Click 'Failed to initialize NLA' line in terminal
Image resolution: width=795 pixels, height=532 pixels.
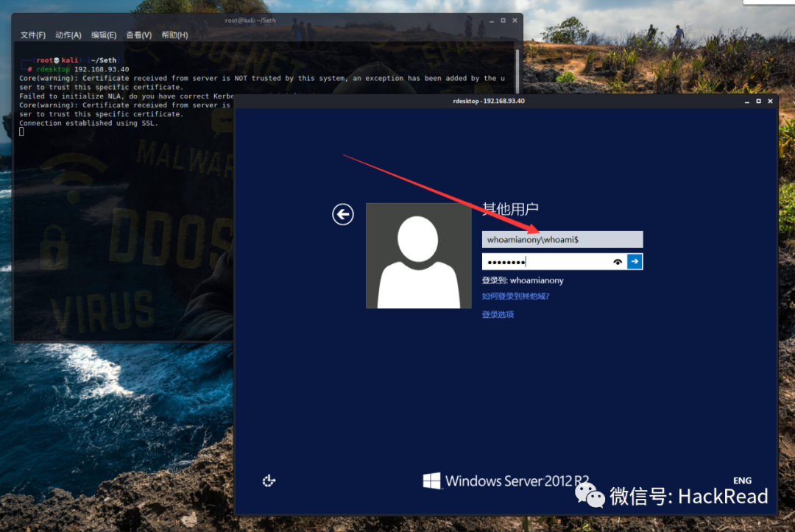(x=126, y=96)
